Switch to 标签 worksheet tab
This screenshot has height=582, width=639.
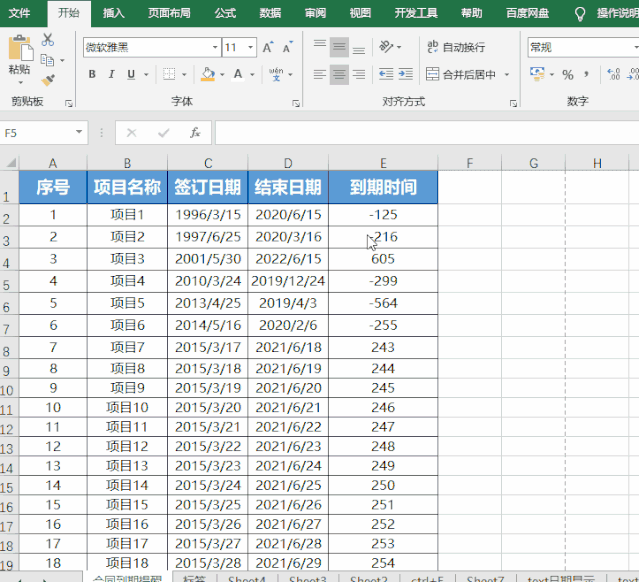tap(194, 578)
